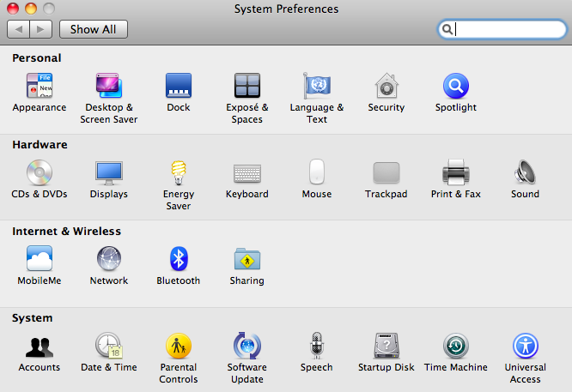Minimize the System Preferences window
This screenshot has width=572, height=392.
pyautogui.click(x=31, y=8)
